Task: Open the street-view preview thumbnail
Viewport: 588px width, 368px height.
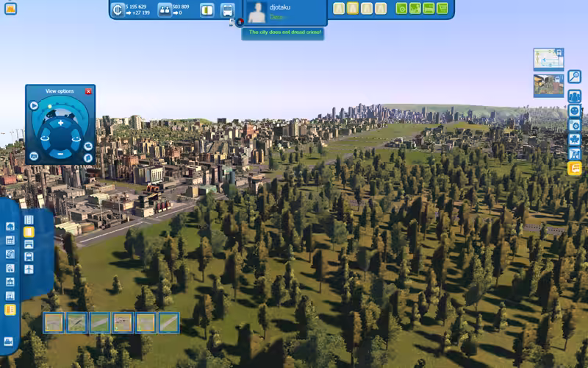Action: 548,85
